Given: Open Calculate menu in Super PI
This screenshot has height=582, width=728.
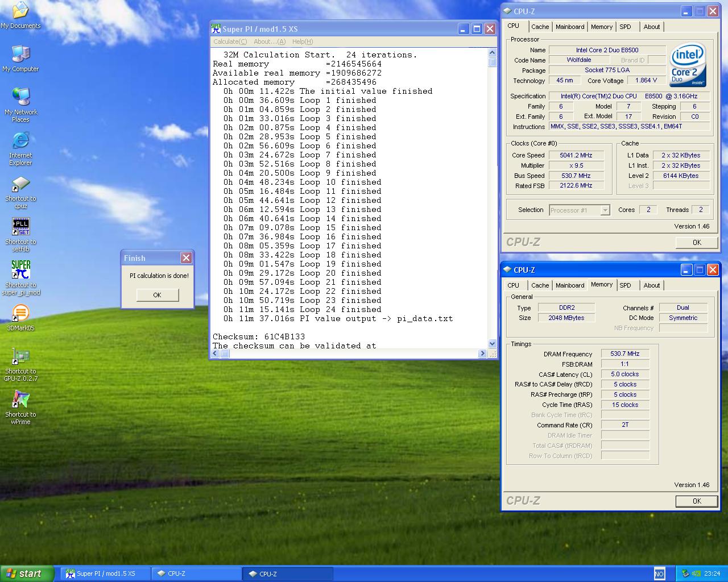Looking at the screenshot, I should point(230,41).
